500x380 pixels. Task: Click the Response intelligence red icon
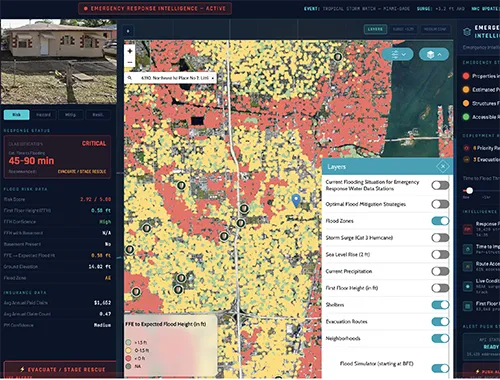click(468, 229)
